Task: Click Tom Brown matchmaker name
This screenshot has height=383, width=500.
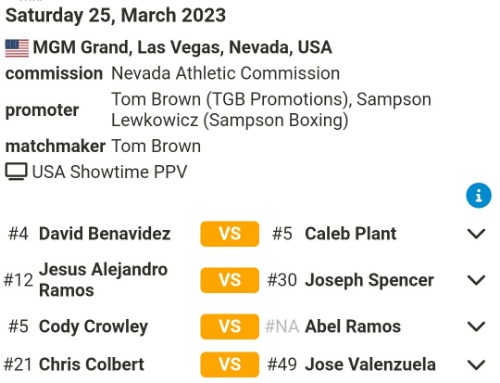Action: [156, 146]
